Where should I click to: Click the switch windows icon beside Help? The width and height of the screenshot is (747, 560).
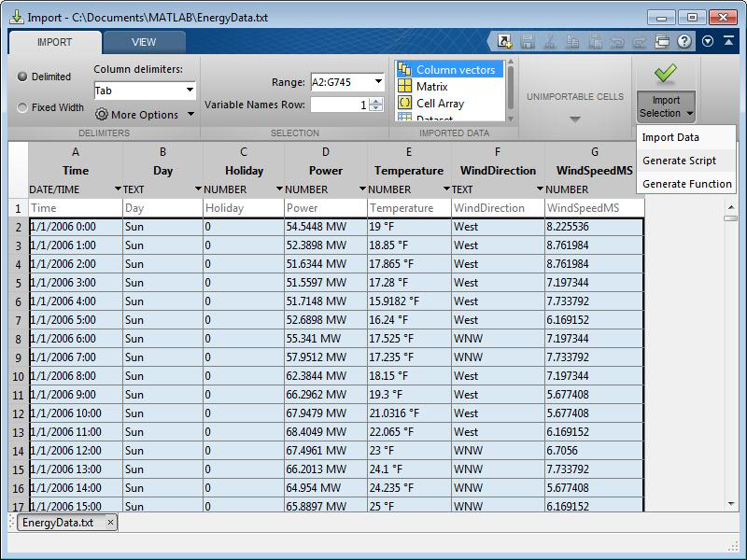click(662, 41)
